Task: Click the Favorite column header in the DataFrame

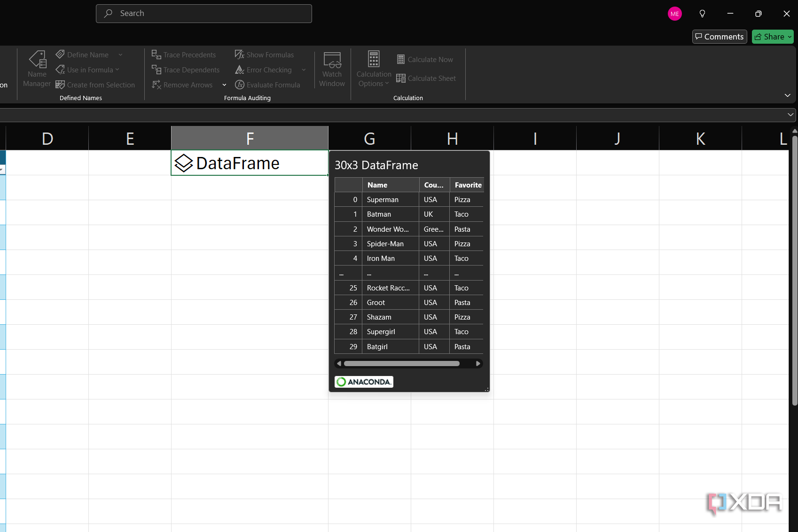Action: click(x=467, y=185)
